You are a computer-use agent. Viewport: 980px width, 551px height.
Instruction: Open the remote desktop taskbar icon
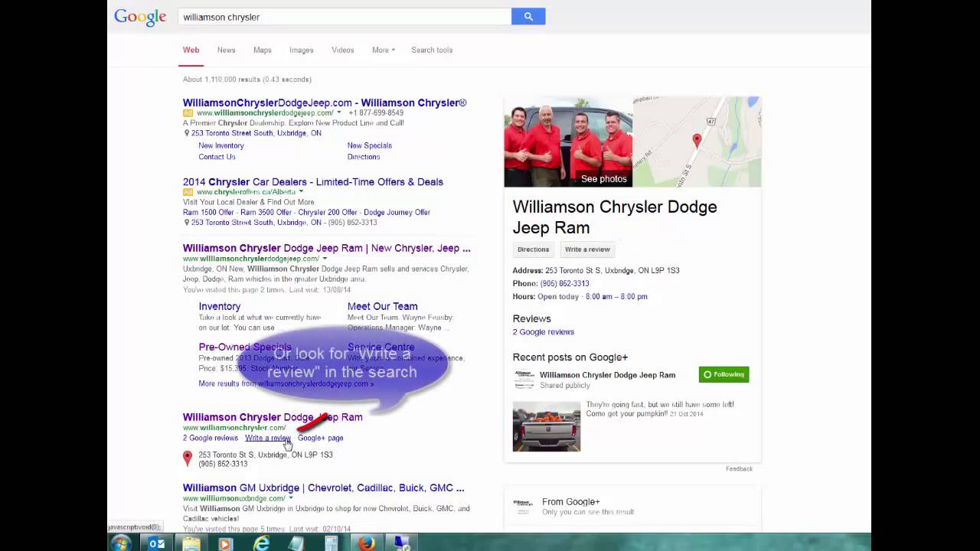pyautogui.click(x=402, y=543)
